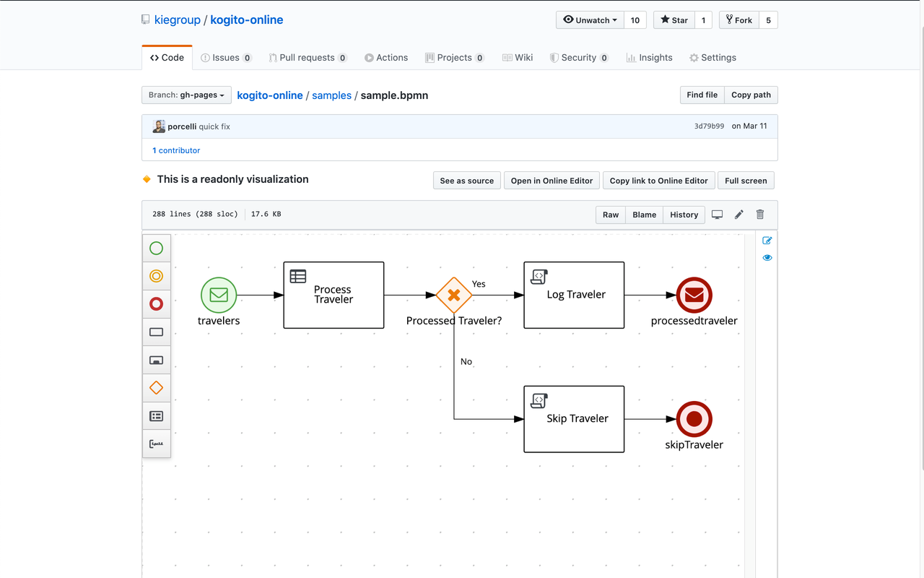Open the 1 contributor link

click(x=176, y=150)
